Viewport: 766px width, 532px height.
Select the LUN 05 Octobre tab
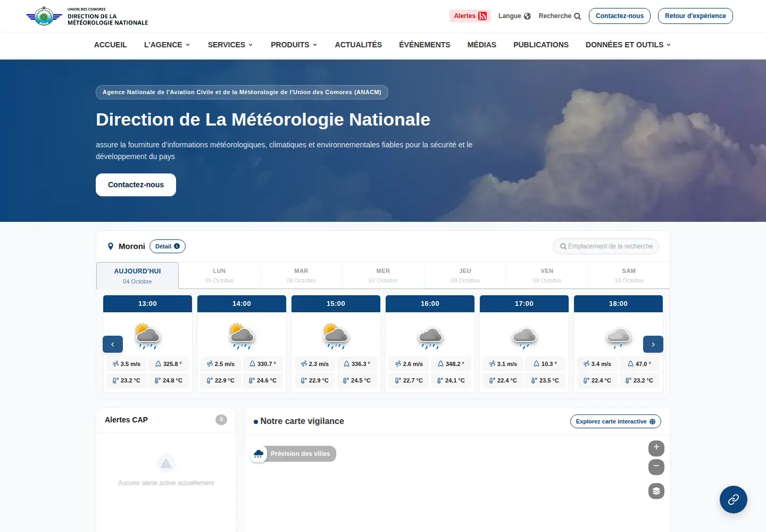point(219,276)
